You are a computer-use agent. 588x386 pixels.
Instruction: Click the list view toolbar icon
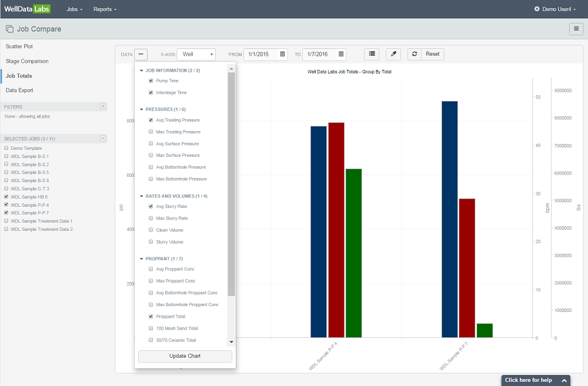tap(372, 54)
